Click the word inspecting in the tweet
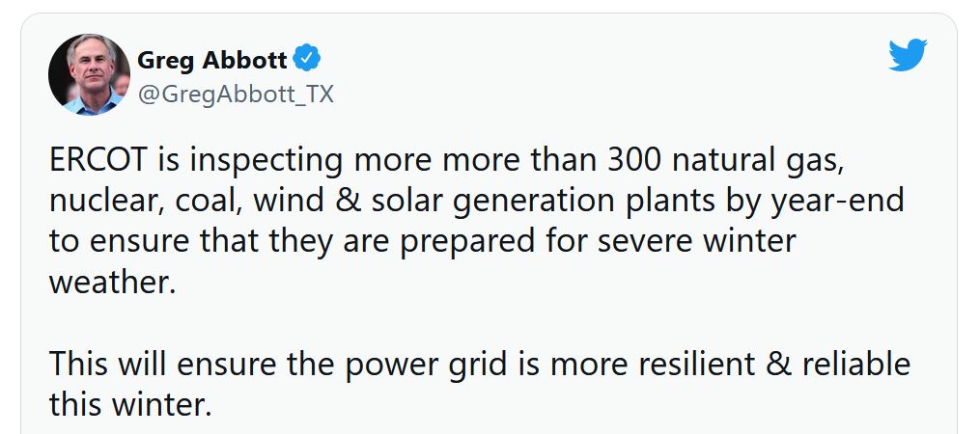980x434 pixels. tap(266, 162)
